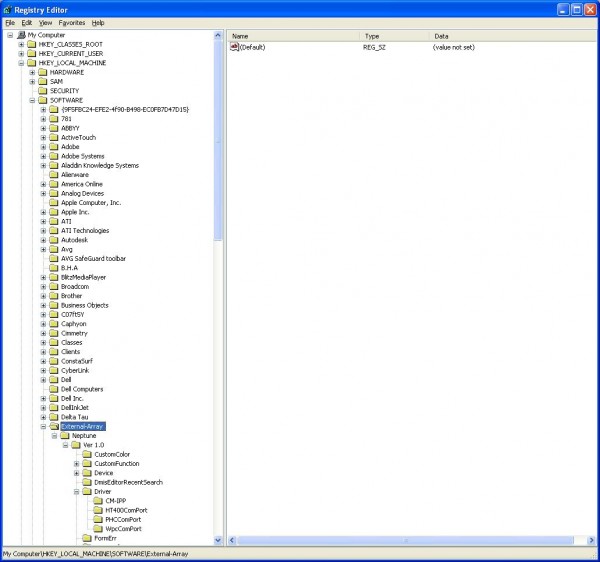
Task: Select the Delta Tau key
Action: 75,417
